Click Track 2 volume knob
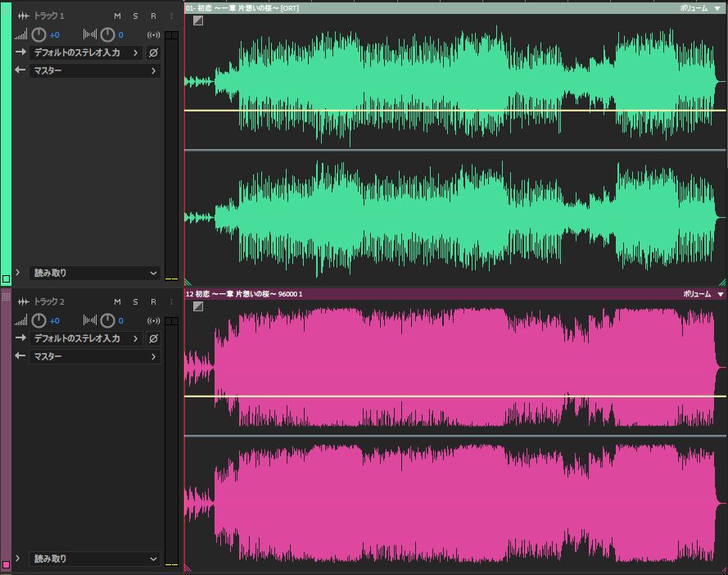The width and height of the screenshot is (728, 575). click(x=38, y=320)
